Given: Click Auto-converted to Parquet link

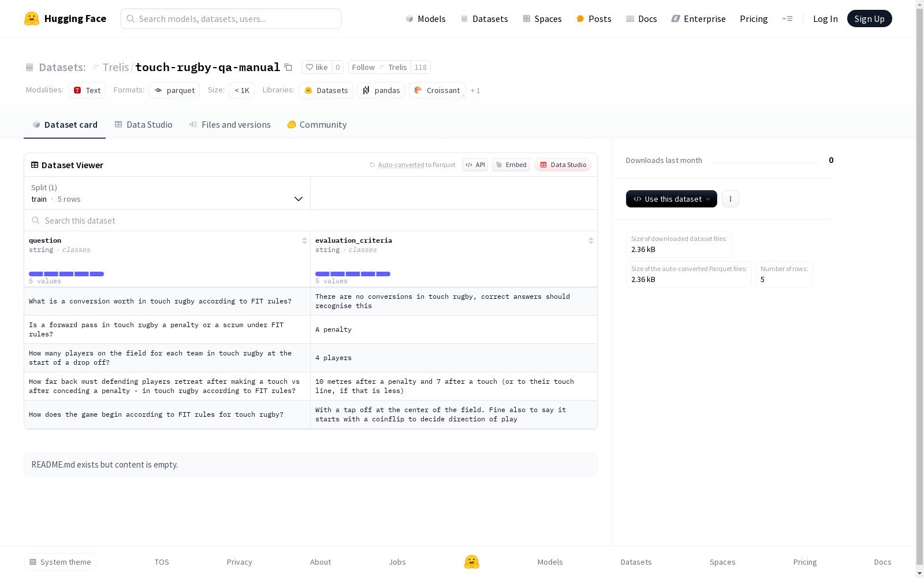Looking at the screenshot, I should tap(413, 165).
